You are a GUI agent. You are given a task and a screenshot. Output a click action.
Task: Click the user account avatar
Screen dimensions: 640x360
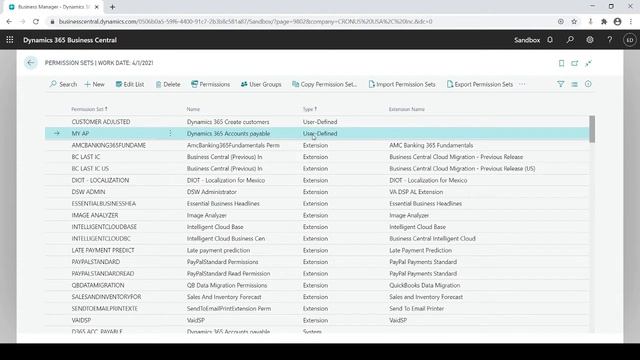click(629, 40)
